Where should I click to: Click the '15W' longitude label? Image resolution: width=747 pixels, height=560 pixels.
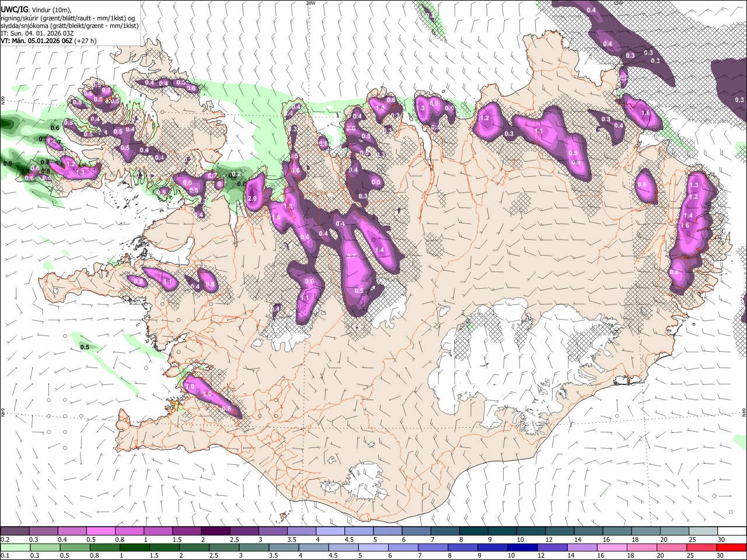(617, 3)
